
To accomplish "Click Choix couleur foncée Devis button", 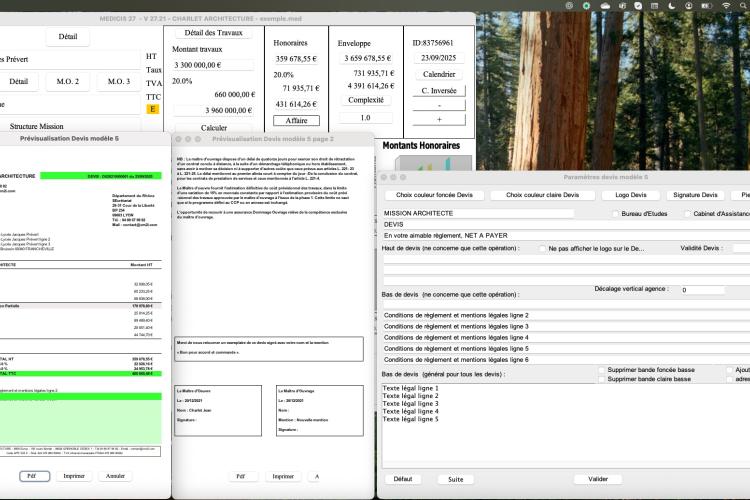I will tap(434, 195).
